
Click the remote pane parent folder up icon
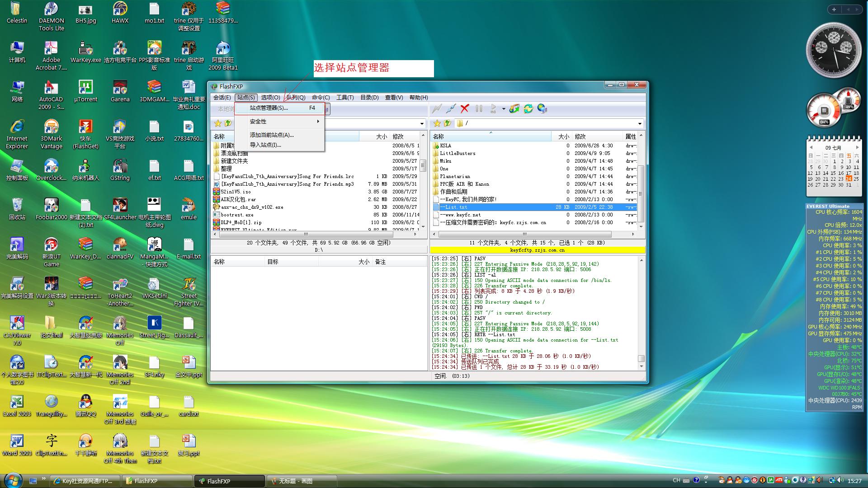pos(448,123)
